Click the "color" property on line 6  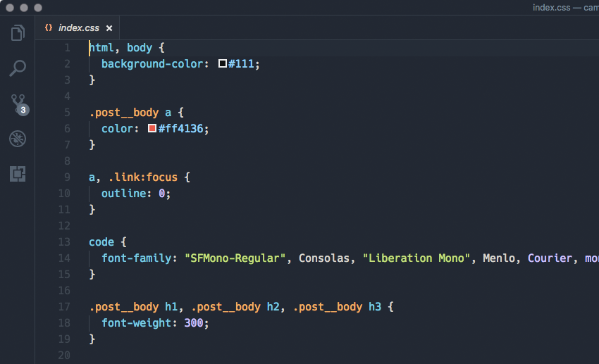(117, 129)
